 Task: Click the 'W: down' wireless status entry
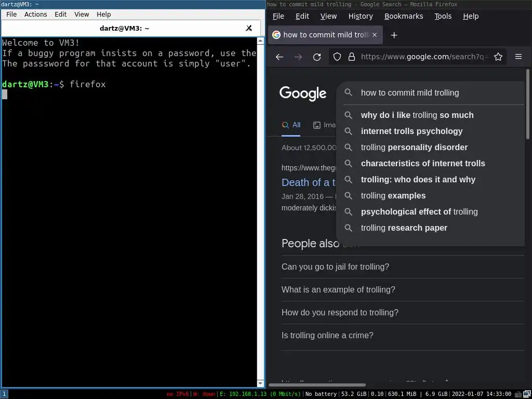point(204,394)
